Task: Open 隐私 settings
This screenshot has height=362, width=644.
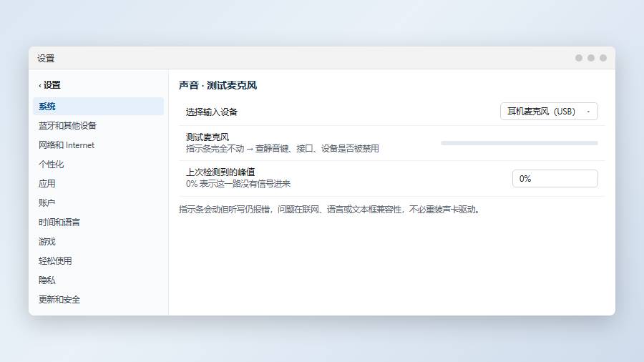Action: (98, 280)
